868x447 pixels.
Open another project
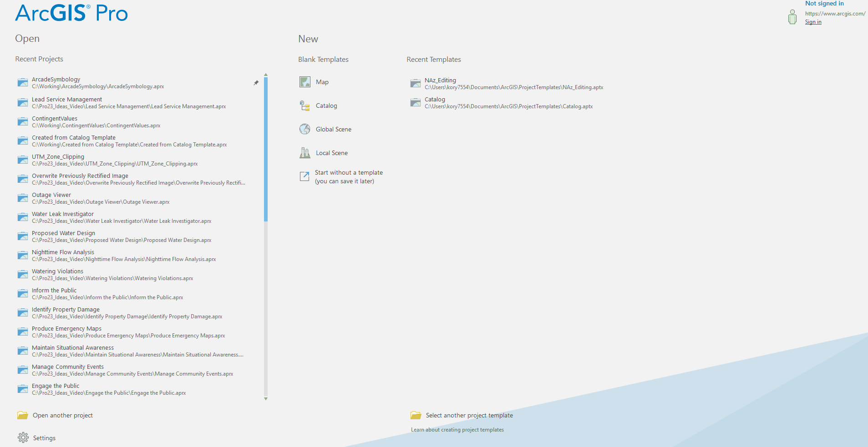coord(62,415)
